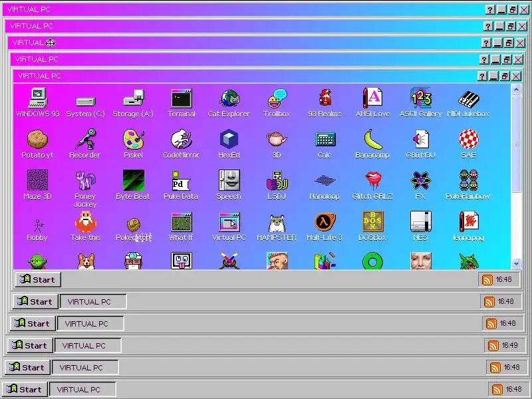
Task: Launch the MIDI Jukebox piano icon
Action: point(468,98)
